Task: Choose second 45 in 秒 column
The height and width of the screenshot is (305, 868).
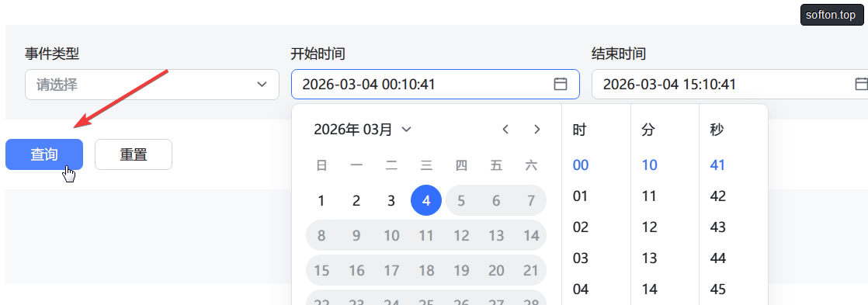Action: (717, 289)
